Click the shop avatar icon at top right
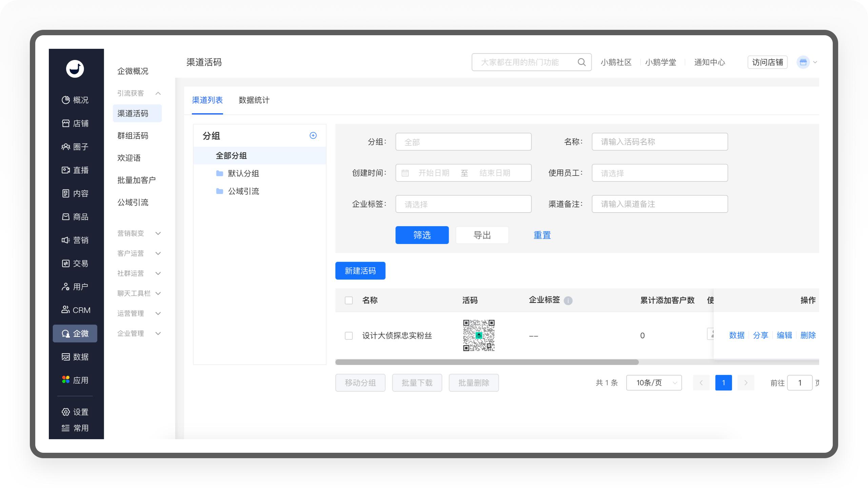 coord(803,62)
